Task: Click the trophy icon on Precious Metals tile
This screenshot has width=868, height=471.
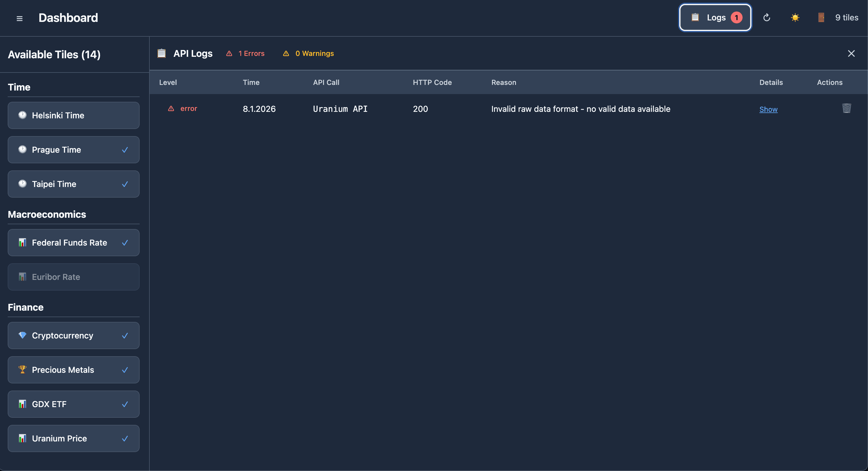Action: 22,370
